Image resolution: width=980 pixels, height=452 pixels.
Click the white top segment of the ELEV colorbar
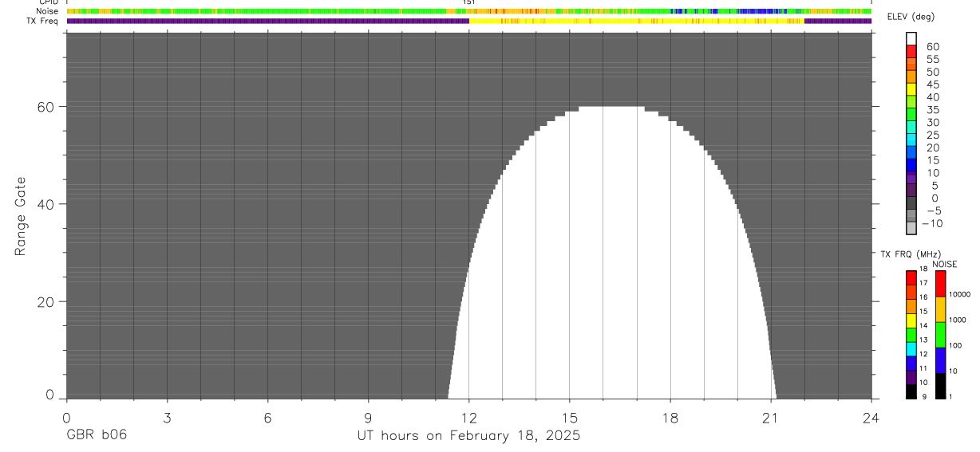click(x=911, y=39)
